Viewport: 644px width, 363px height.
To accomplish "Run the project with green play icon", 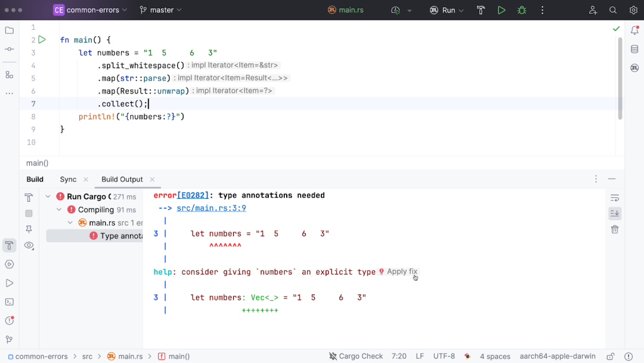I will coord(501,10).
